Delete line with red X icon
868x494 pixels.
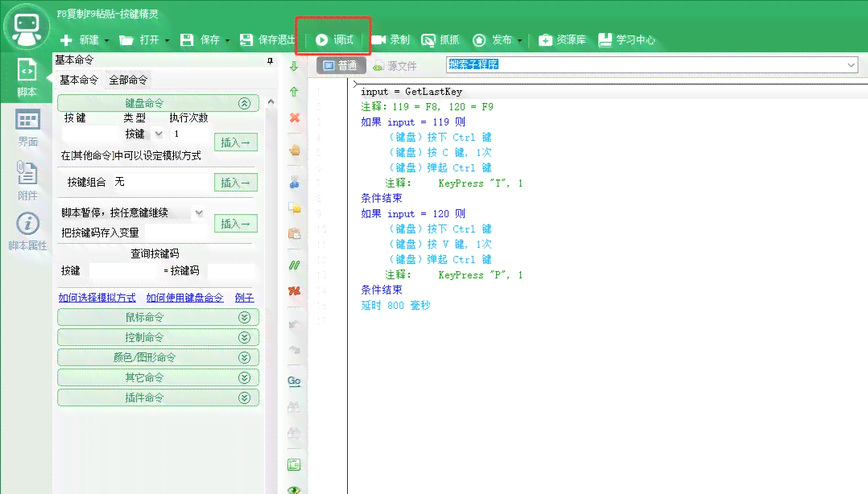[x=295, y=117]
